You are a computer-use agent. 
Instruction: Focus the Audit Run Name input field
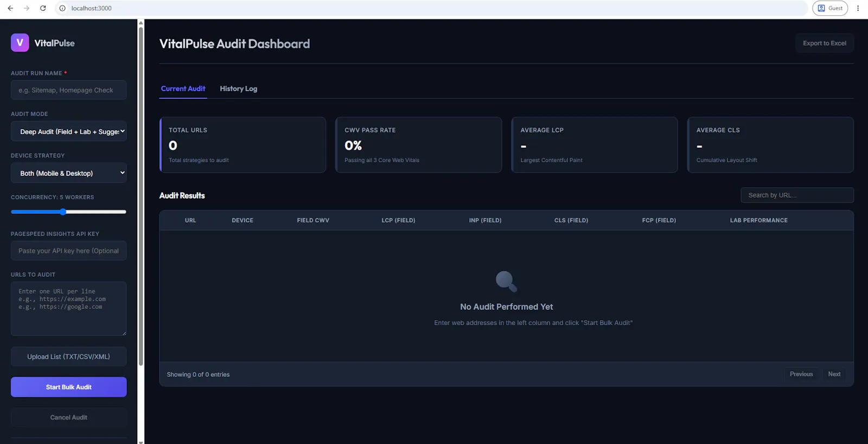tap(69, 90)
